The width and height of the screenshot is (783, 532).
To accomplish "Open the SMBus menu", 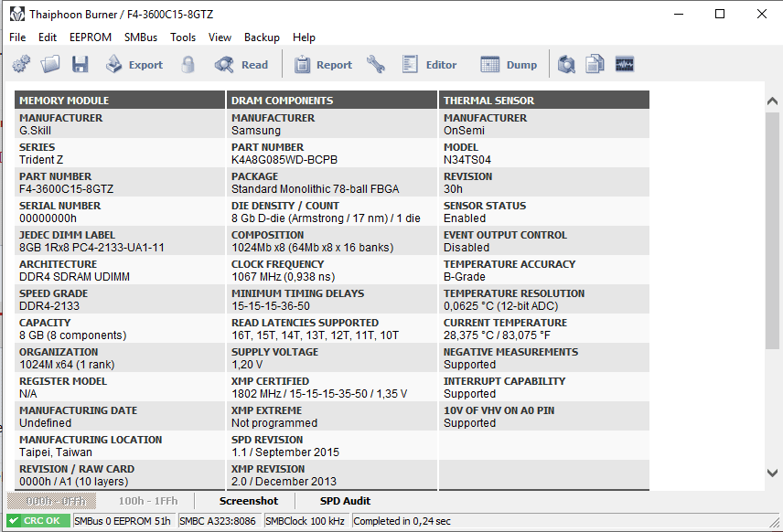I will pos(141,37).
